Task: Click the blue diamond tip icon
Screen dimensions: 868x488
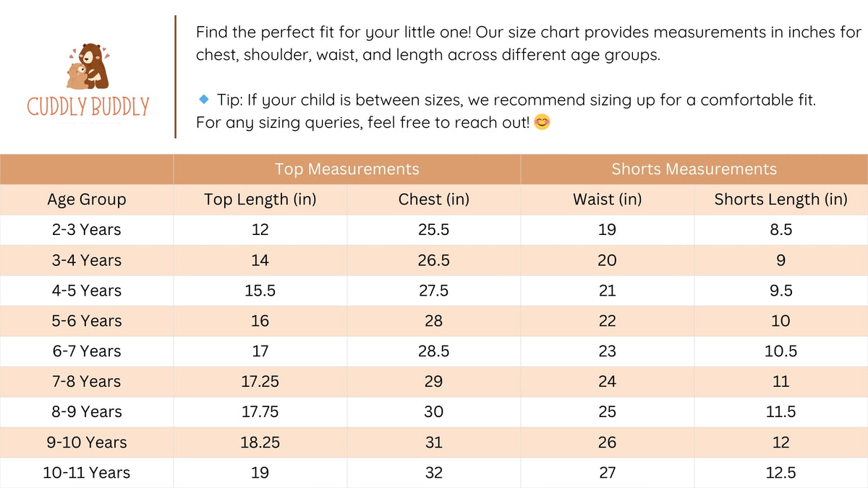Action: [204, 98]
